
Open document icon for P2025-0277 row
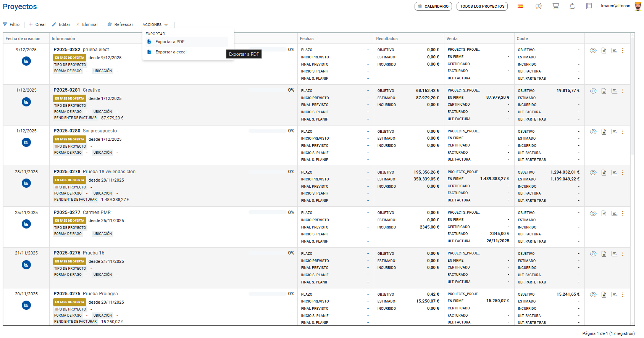tap(604, 213)
